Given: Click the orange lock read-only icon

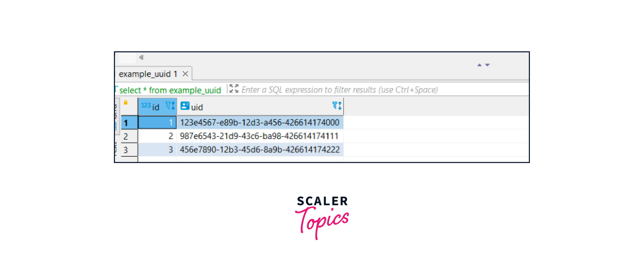Looking at the screenshot, I should (126, 102).
